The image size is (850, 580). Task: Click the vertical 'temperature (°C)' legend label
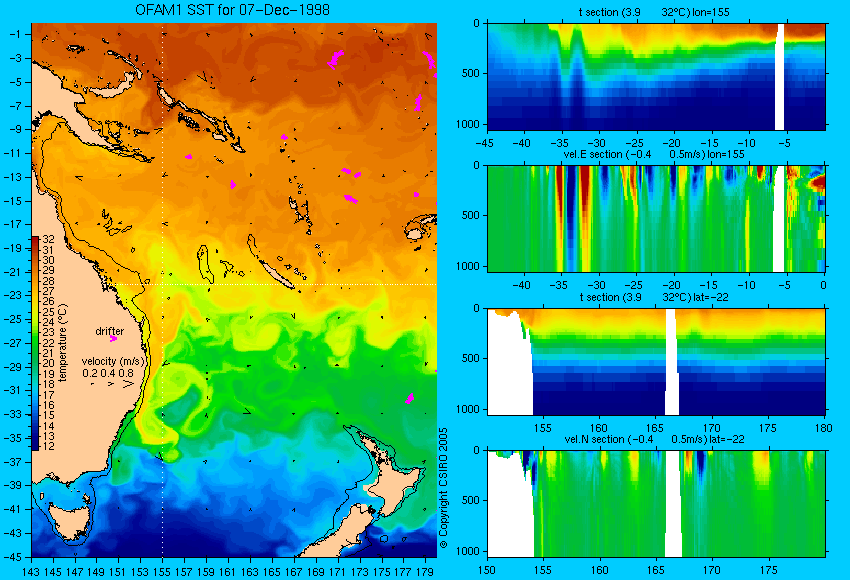pos(63,343)
